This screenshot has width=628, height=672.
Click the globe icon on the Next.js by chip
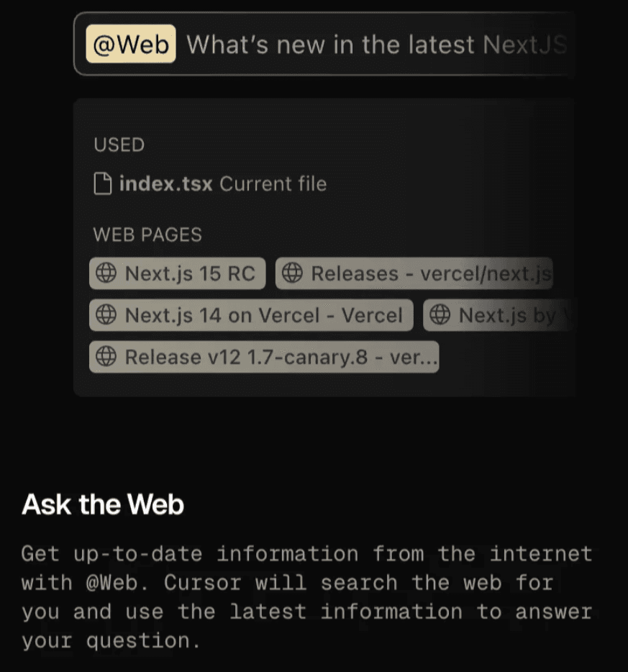coord(440,315)
